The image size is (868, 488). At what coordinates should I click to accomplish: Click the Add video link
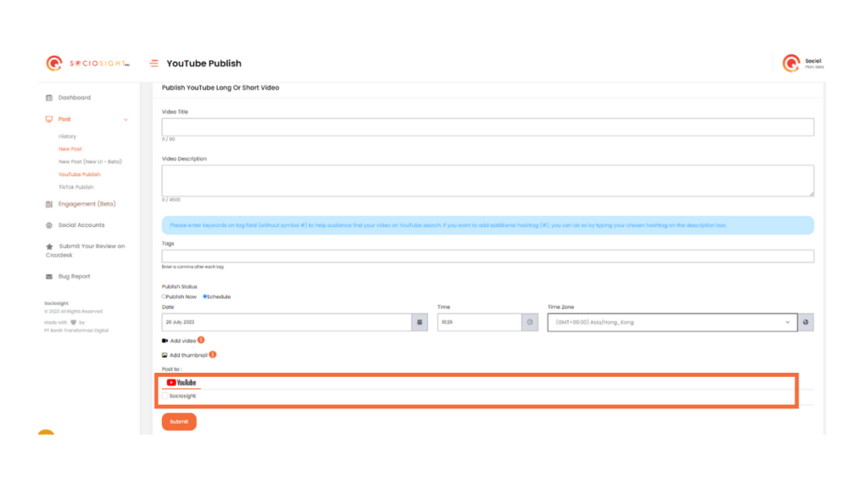(x=183, y=341)
